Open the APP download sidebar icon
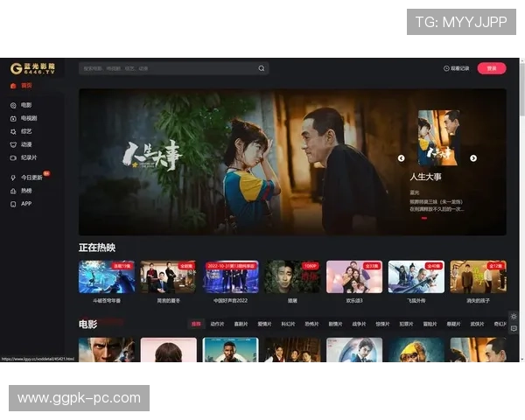 13,204
